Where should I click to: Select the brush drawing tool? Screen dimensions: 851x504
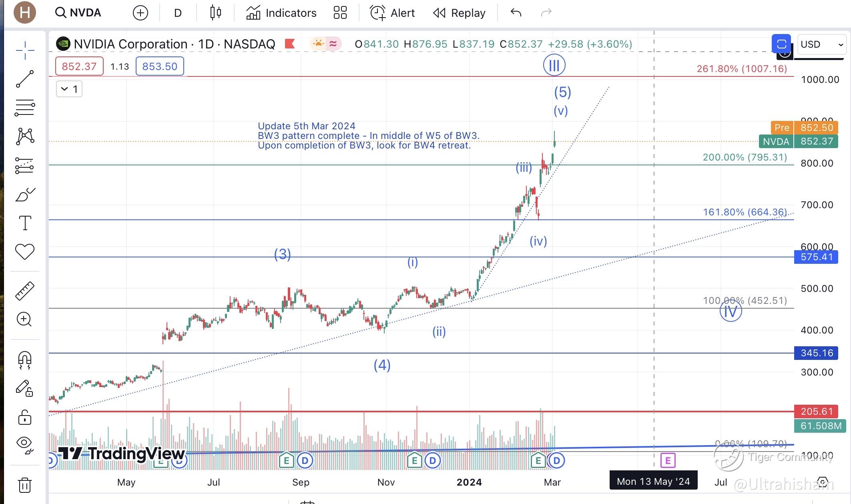click(25, 195)
